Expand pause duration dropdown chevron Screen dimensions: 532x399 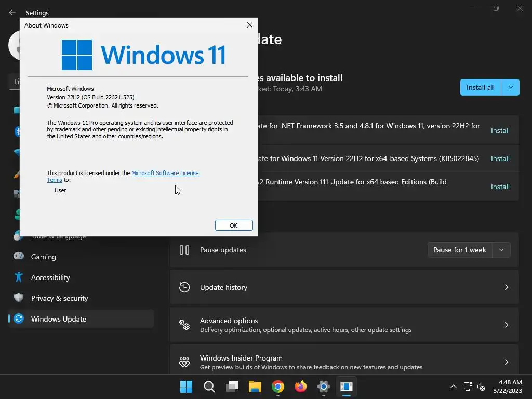click(501, 250)
